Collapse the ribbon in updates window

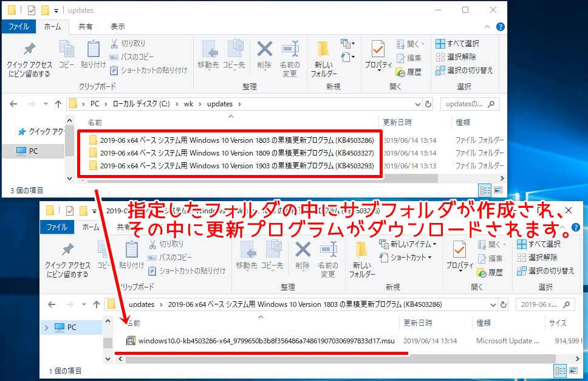487,27
